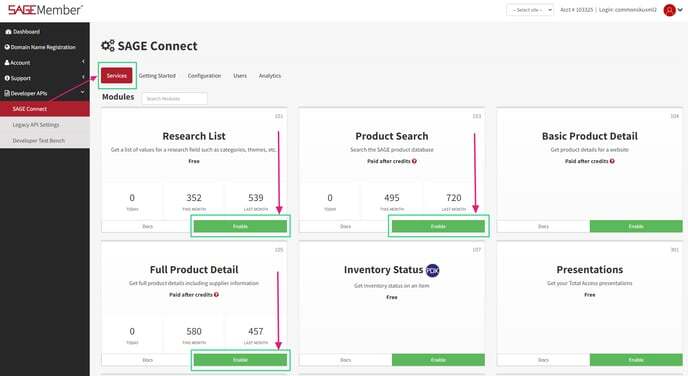Click the SAGE Member logo
The width and height of the screenshot is (688, 376).
click(x=45, y=10)
